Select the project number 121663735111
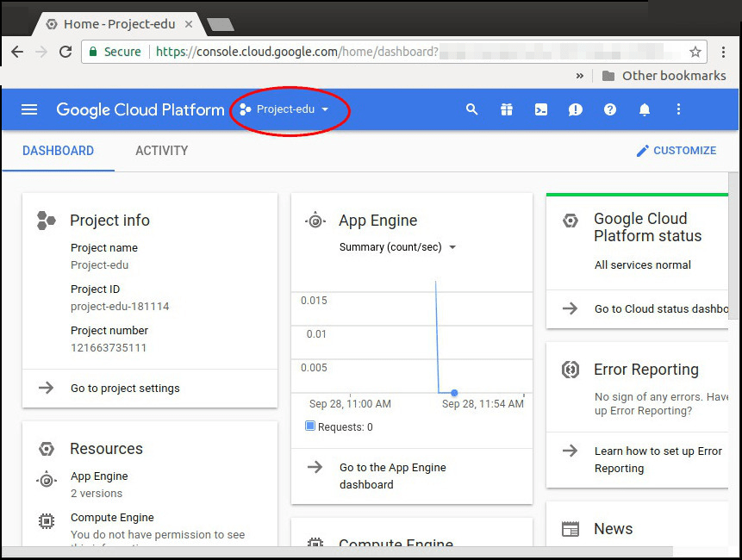Viewport: 742px width, 560px height. tap(109, 348)
